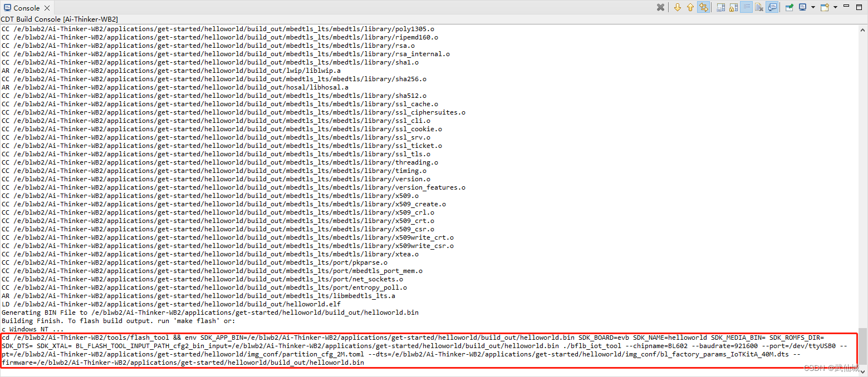Click the 'c Windows_NT ...' line
Image resolution: width=868 pixels, height=377 pixels.
(32, 329)
